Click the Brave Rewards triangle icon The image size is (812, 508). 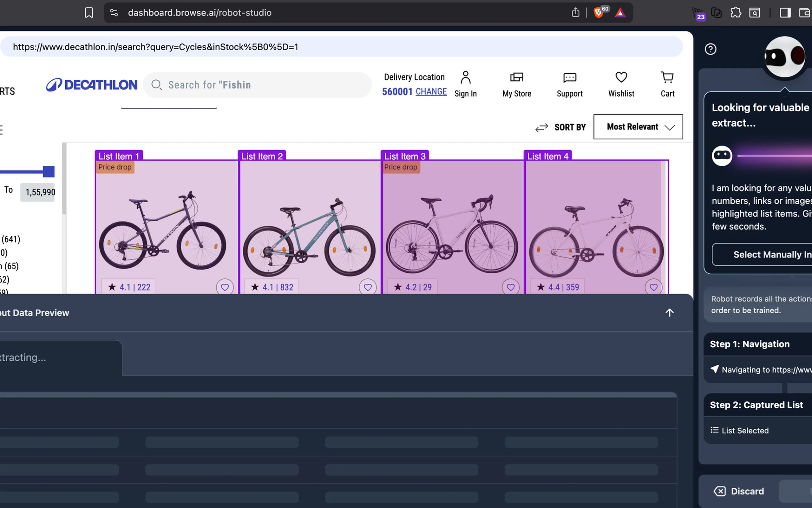click(x=620, y=13)
